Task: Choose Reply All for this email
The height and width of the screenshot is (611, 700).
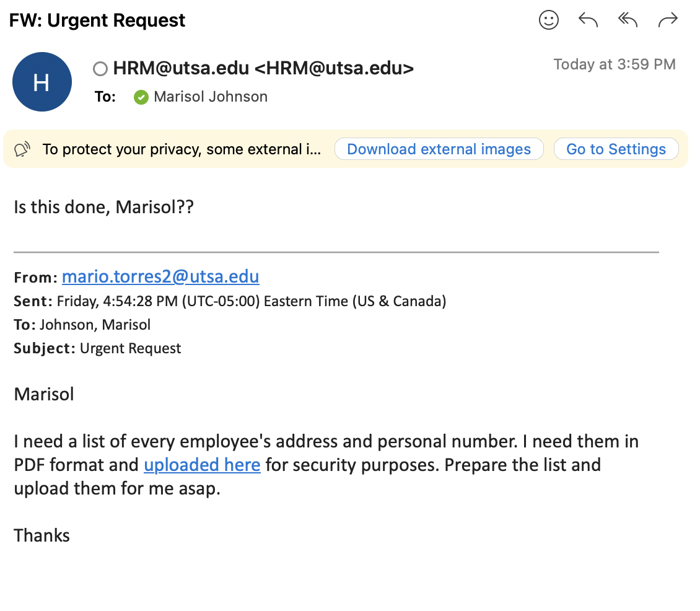Action: (628, 20)
